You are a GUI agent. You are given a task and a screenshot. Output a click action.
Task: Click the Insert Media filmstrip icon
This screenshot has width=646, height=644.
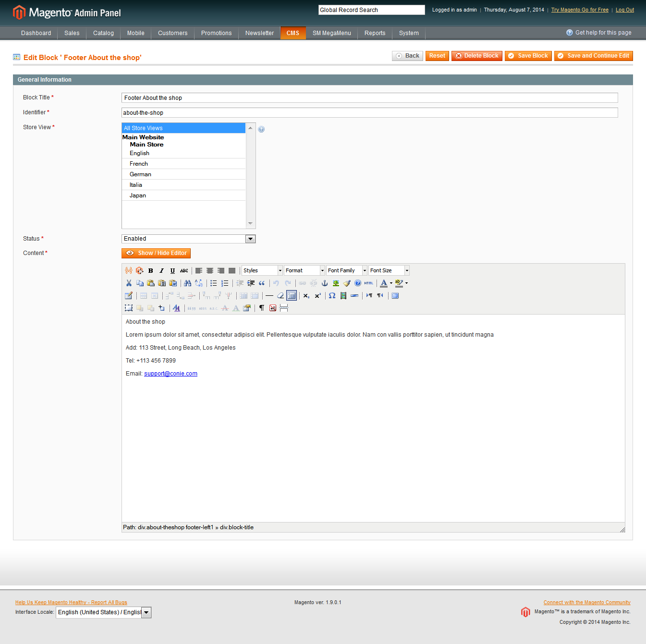point(343,295)
